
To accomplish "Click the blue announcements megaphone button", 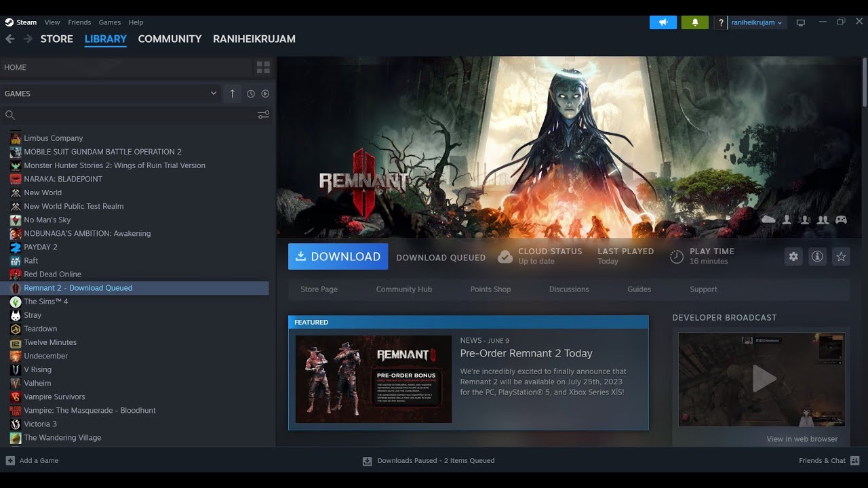I will pyautogui.click(x=663, y=22).
